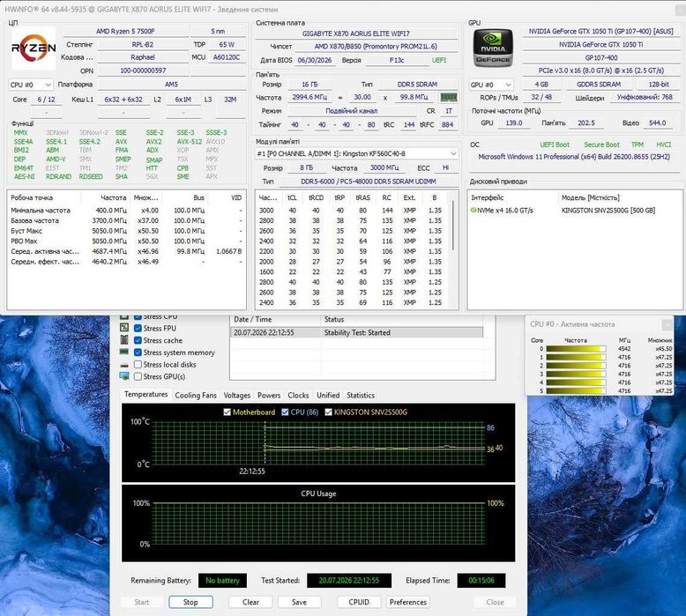The image size is (686, 616).
Task: Click the Clear button
Action: [250, 602]
